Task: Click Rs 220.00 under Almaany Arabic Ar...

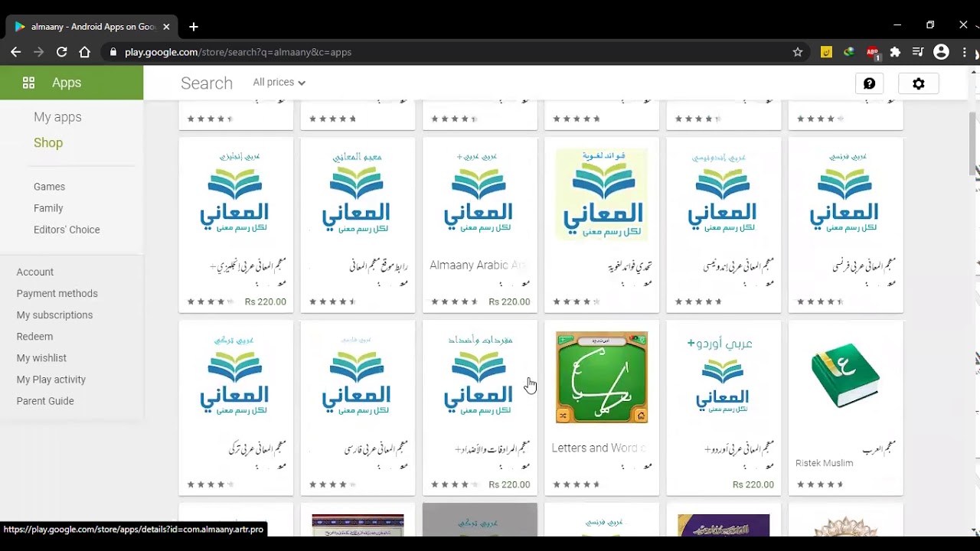Action: [x=509, y=302]
